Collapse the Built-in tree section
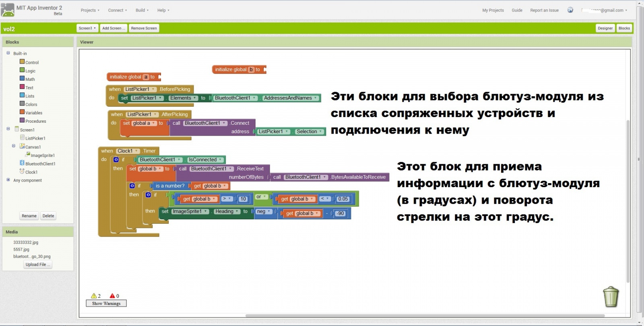Screen dimensions: 644x326 click(x=8, y=53)
